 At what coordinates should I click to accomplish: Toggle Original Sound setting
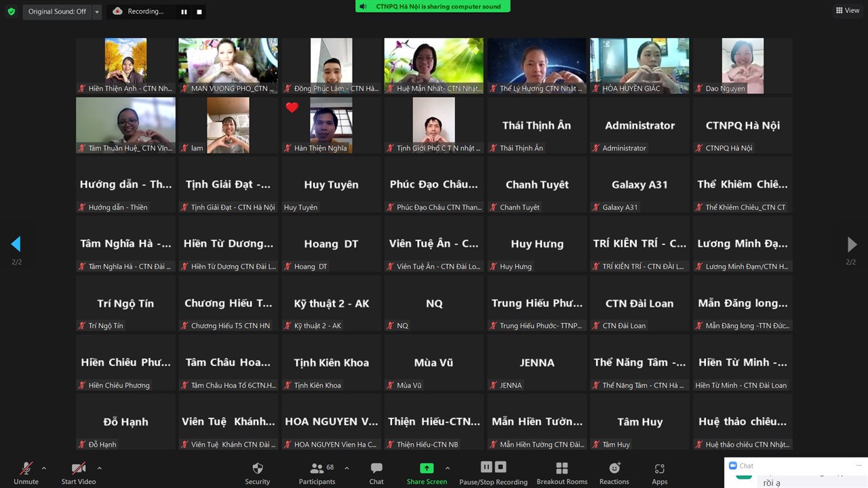point(57,12)
